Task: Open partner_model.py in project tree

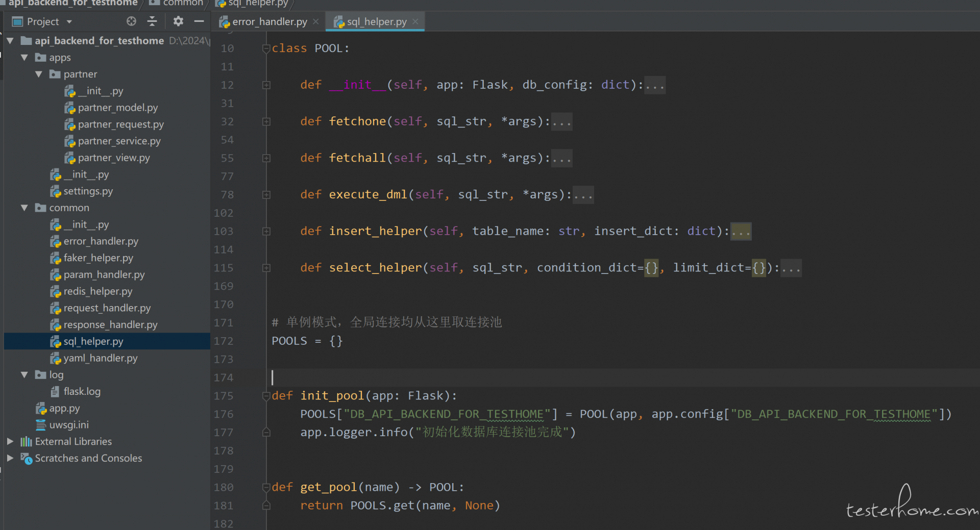Action: 118,107
